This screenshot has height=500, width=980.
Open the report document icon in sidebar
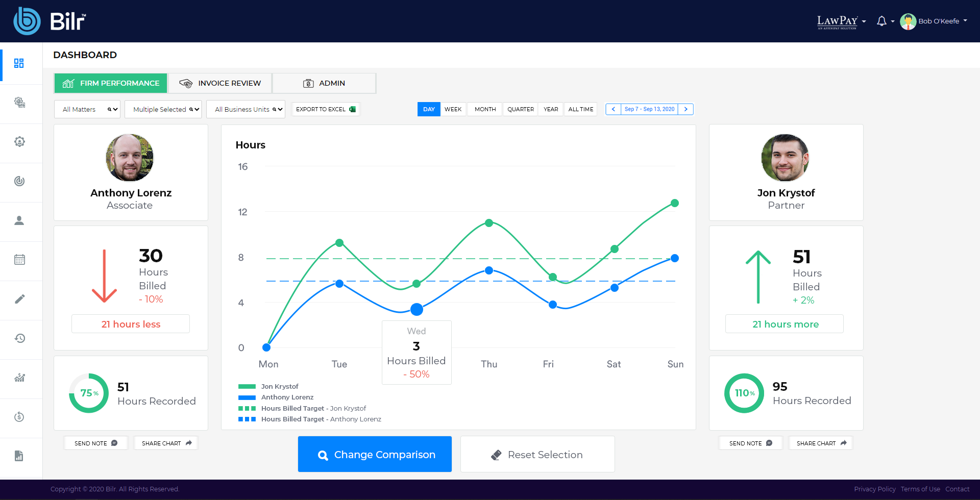(19, 456)
